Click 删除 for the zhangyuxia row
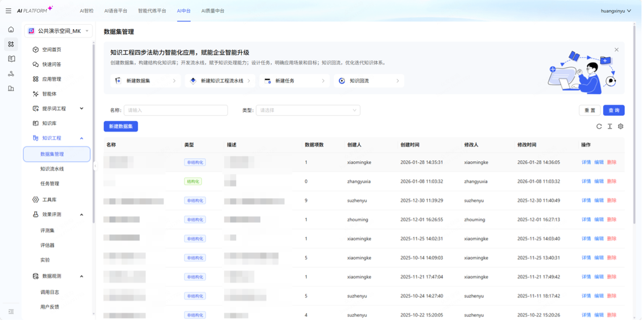Screen dimensions: 644x321 coord(612,181)
